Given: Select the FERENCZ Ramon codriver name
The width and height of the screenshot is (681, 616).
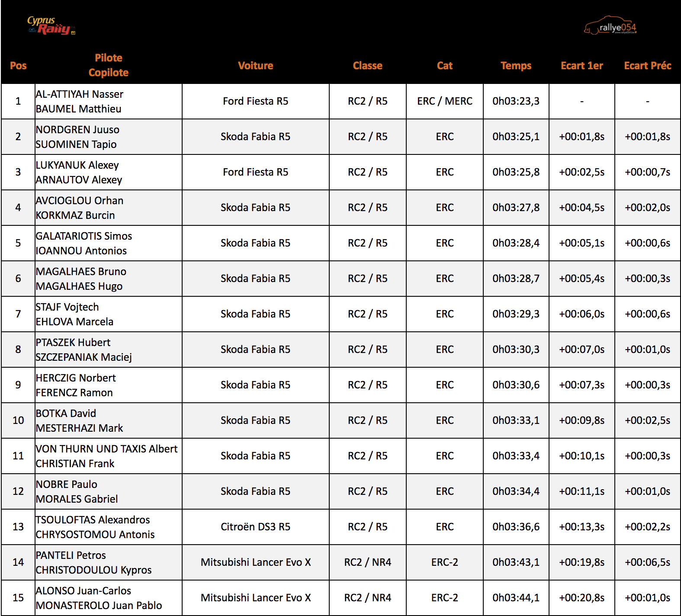Looking at the screenshot, I should pyautogui.click(x=74, y=393).
